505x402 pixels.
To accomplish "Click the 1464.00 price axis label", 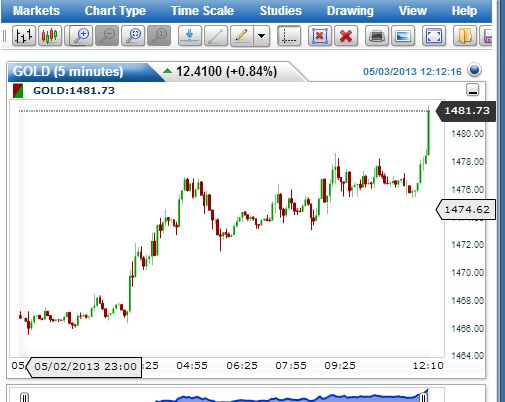I will [467, 356].
